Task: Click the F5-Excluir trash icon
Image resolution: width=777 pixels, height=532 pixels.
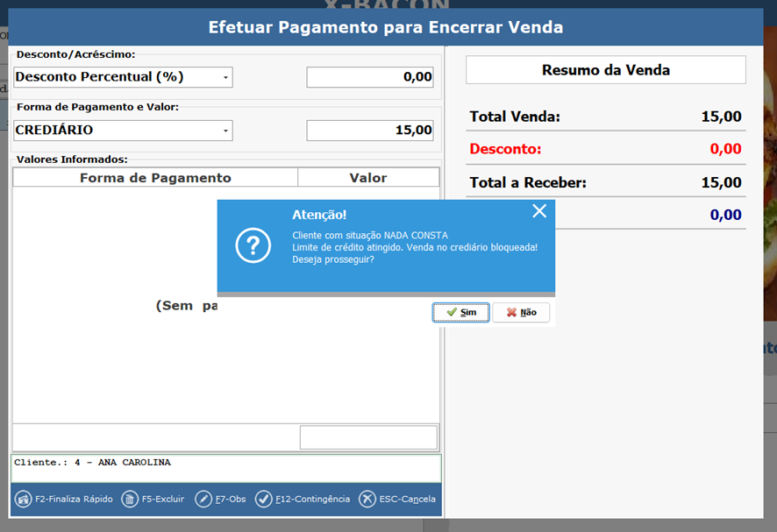Action: [x=130, y=499]
